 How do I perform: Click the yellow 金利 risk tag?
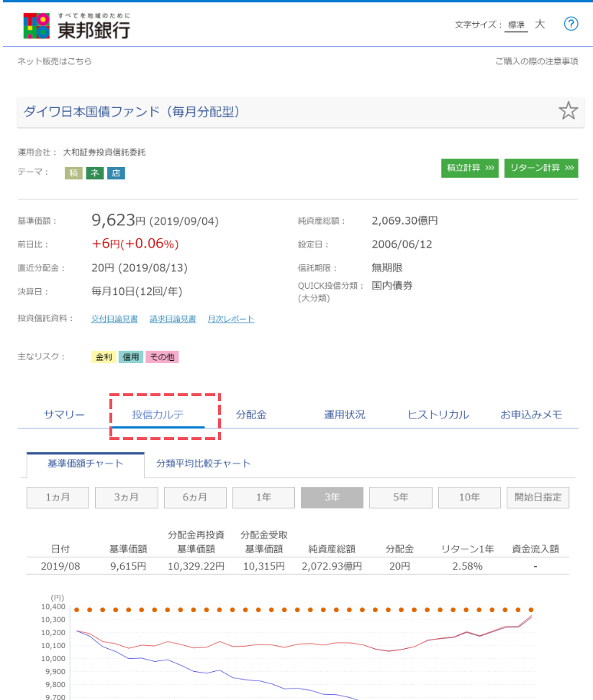(x=104, y=356)
